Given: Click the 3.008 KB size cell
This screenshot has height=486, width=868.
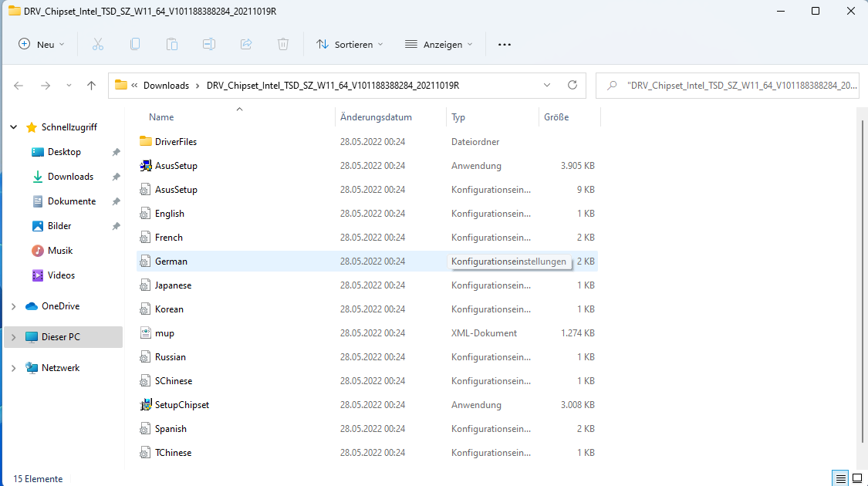Looking at the screenshot, I should point(577,405).
